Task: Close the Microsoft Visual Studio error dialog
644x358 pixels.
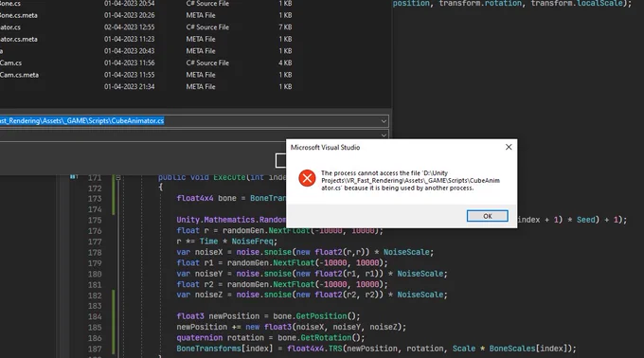Action: tap(509, 147)
